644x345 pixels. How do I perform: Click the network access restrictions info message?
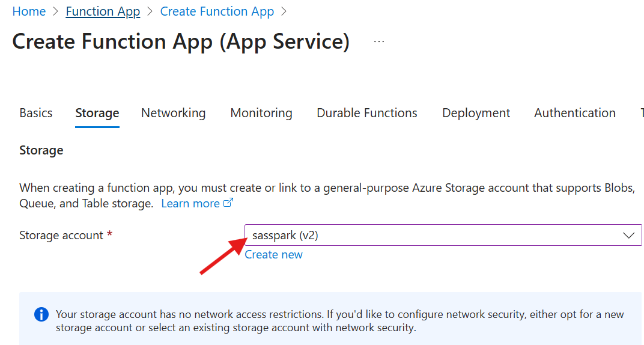click(x=339, y=321)
